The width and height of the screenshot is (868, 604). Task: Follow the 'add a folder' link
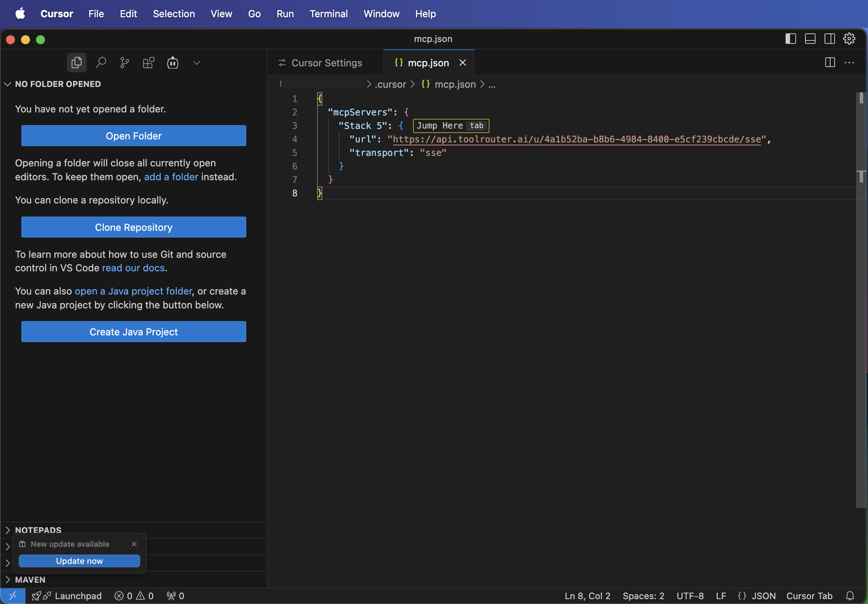171,177
